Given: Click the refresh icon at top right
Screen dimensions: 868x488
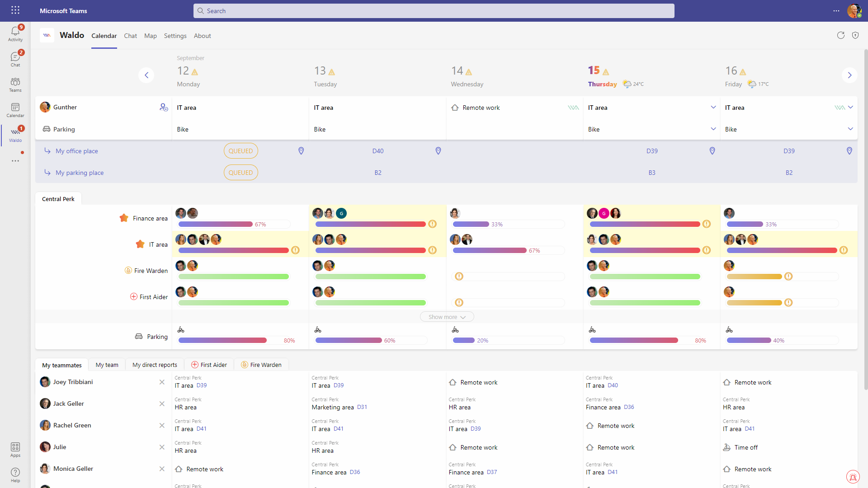Looking at the screenshot, I should [840, 35].
